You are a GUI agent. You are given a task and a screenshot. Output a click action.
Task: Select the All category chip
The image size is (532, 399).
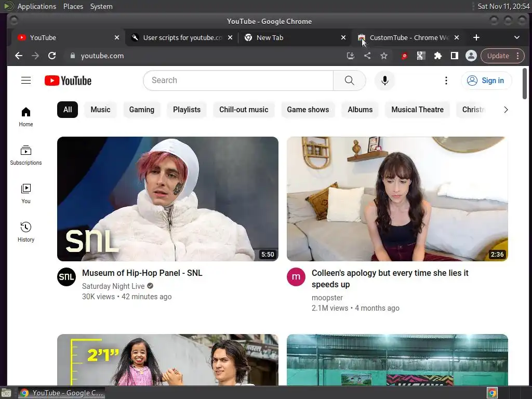(68, 110)
